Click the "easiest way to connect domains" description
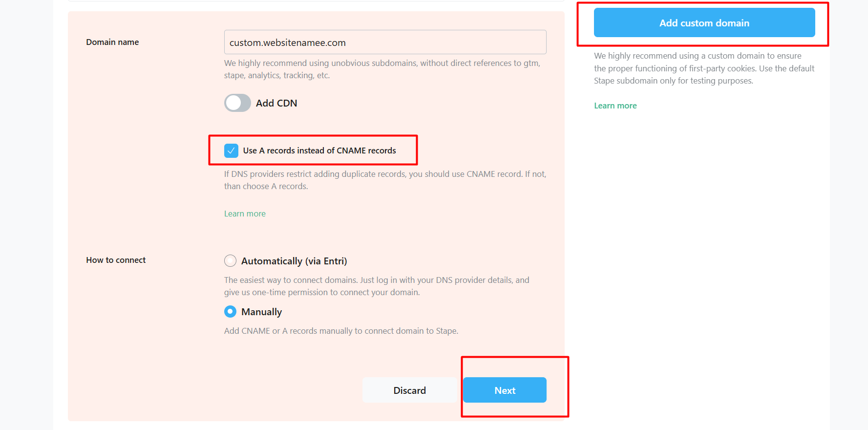 pyautogui.click(x=377, y=286)
